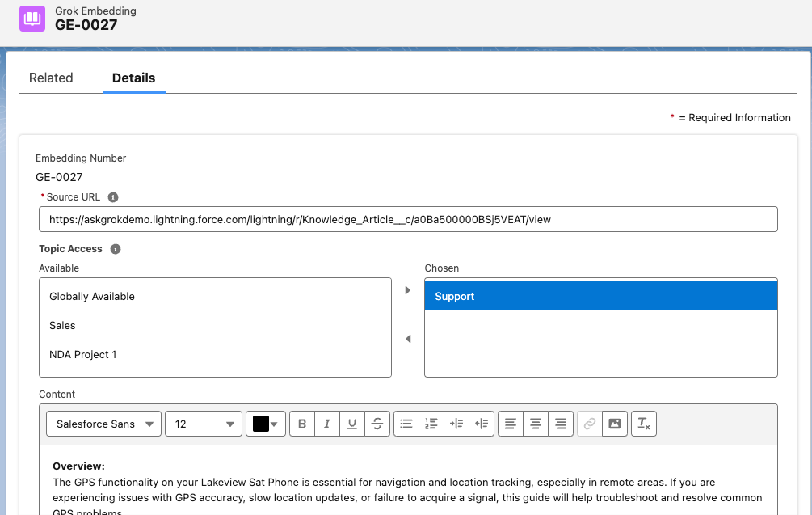Switch to the Related tab
The image size is (812, 515).
51,78
